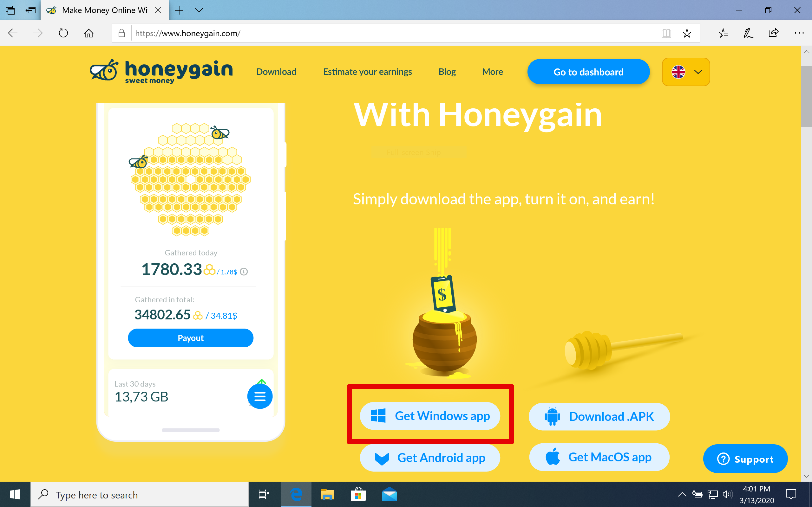
Task: Click the Android icon on Download APK button
Action: coord(551,416)
